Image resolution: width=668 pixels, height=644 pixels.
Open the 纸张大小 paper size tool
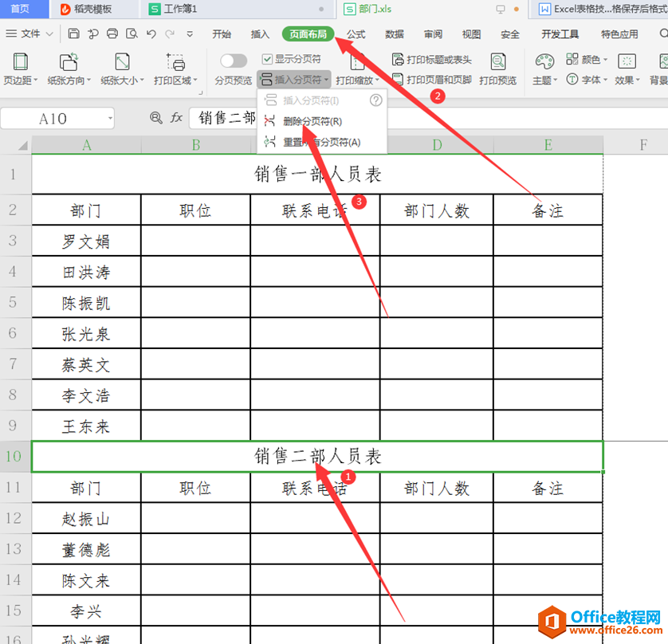[122, 69]
